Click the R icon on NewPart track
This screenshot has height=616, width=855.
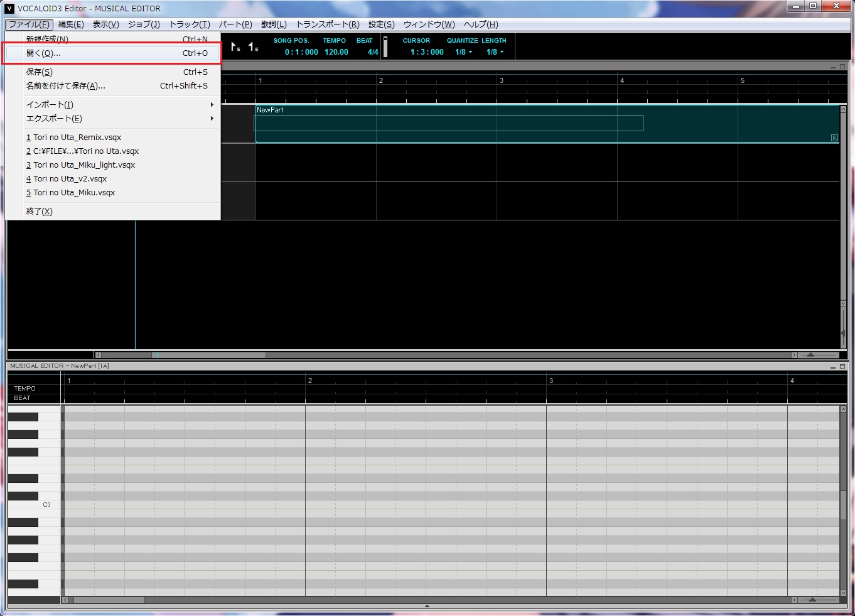pyautogui.click(x=834, y=138)
